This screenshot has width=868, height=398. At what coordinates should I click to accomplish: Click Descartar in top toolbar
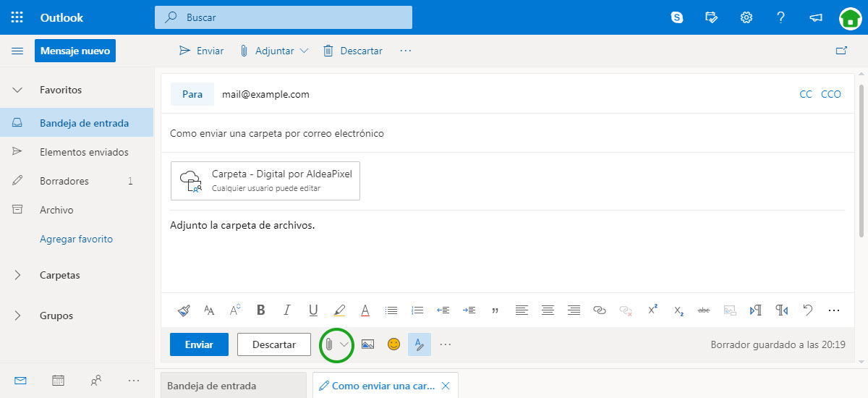[x=353, y=51]
